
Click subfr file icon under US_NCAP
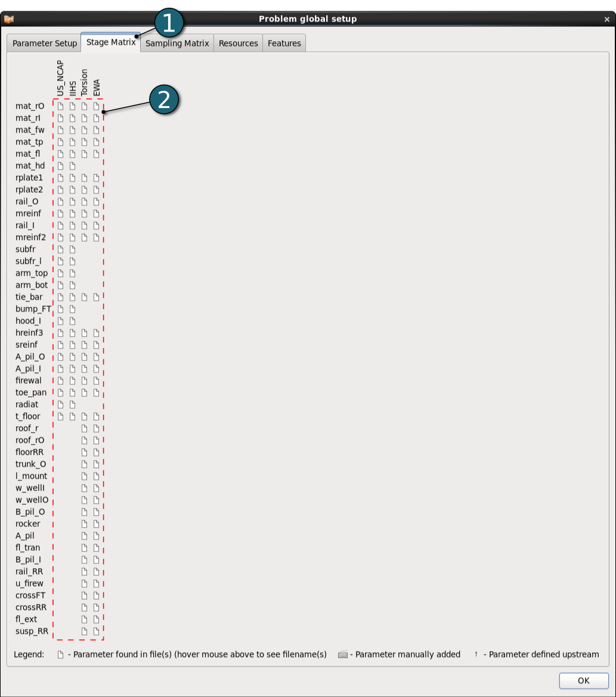tap(60, 249)
